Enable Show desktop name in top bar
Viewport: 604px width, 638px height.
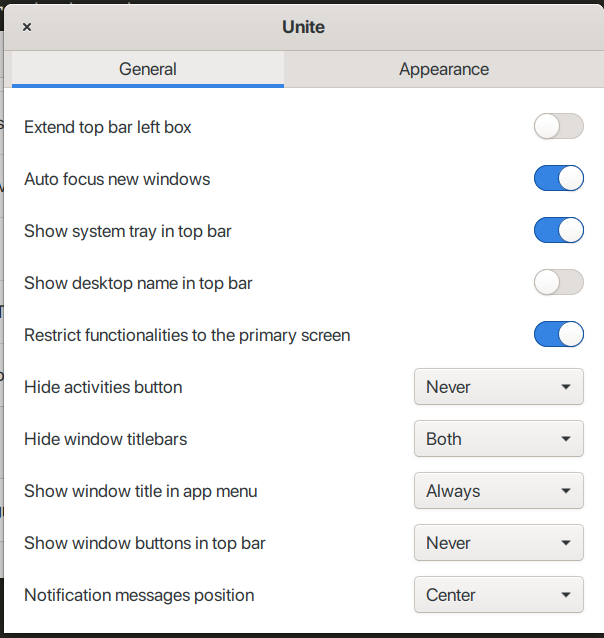tap(558, 282)
